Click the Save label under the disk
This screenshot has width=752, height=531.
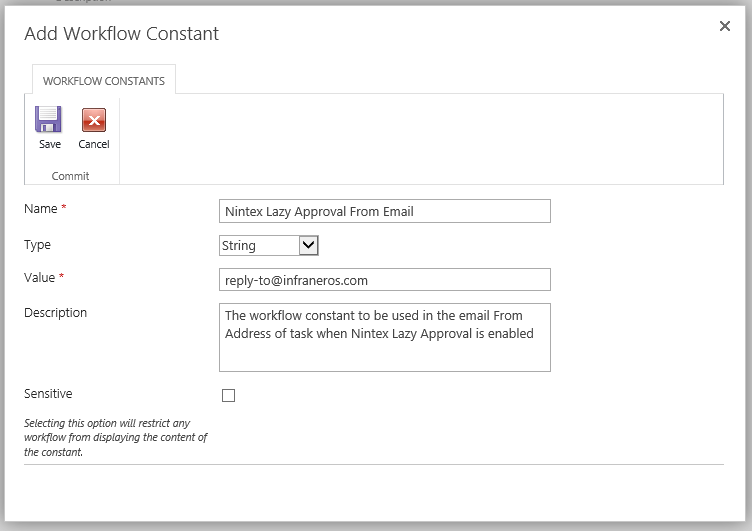50,144
